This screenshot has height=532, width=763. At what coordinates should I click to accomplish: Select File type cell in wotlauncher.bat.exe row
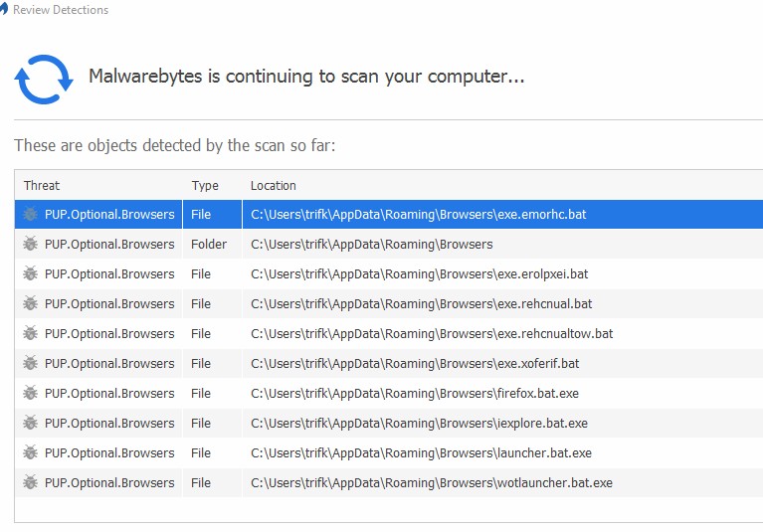pos(201,482)
